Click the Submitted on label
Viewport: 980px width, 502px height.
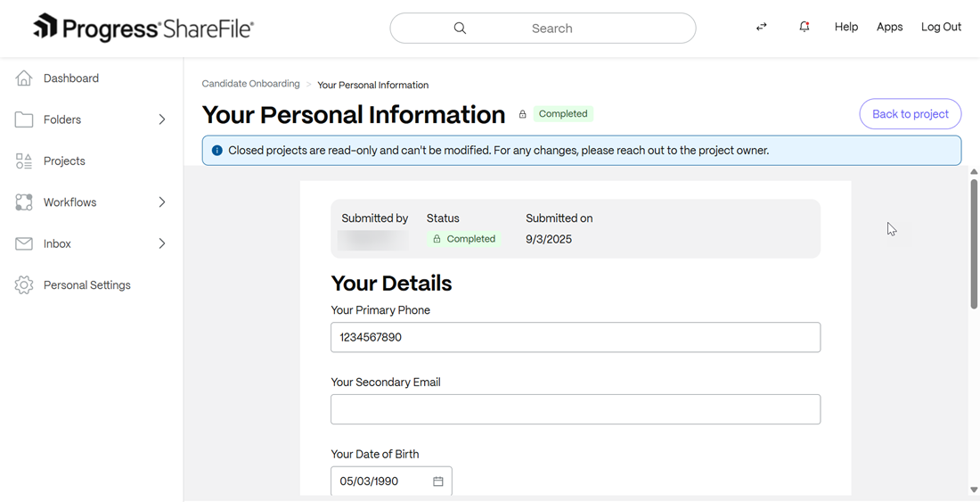[x=559, y=218]
